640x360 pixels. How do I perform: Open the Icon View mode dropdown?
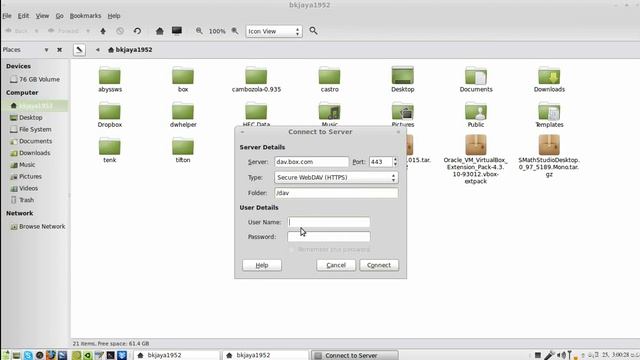[274, 31]
